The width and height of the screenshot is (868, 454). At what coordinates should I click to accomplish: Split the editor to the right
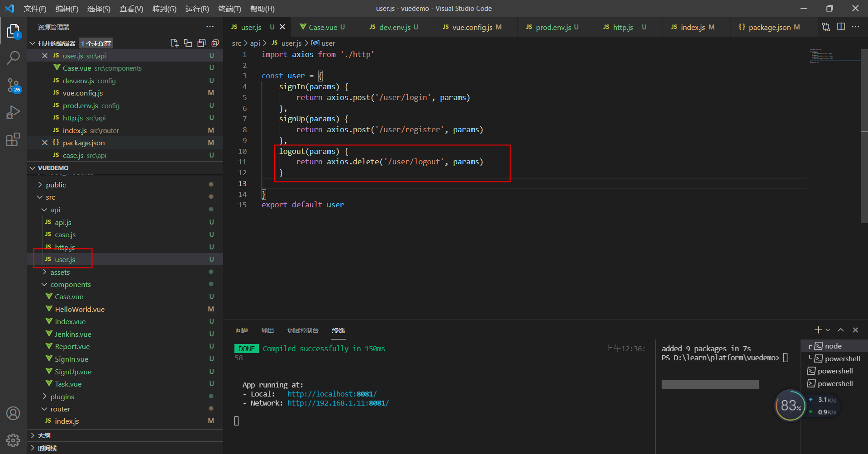pyautogui.click(x=841, y=27)
